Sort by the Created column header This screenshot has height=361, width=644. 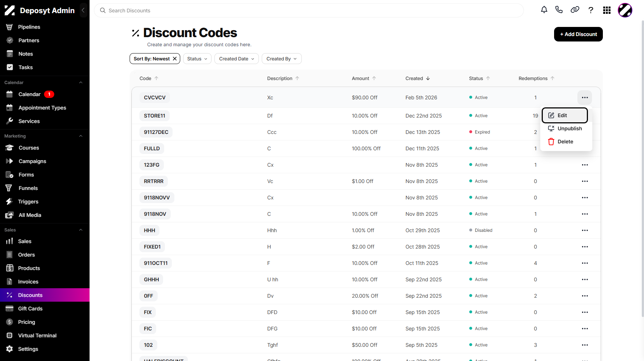418,78
